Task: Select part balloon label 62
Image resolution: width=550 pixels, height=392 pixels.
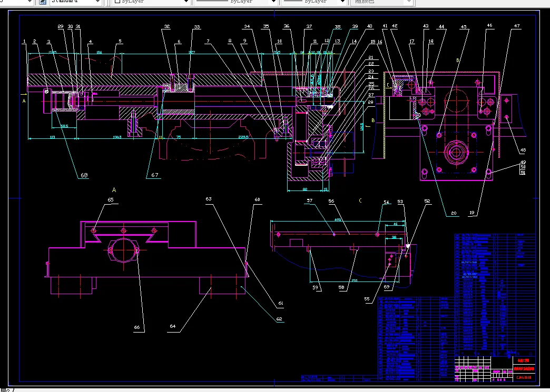Action: 279,319
